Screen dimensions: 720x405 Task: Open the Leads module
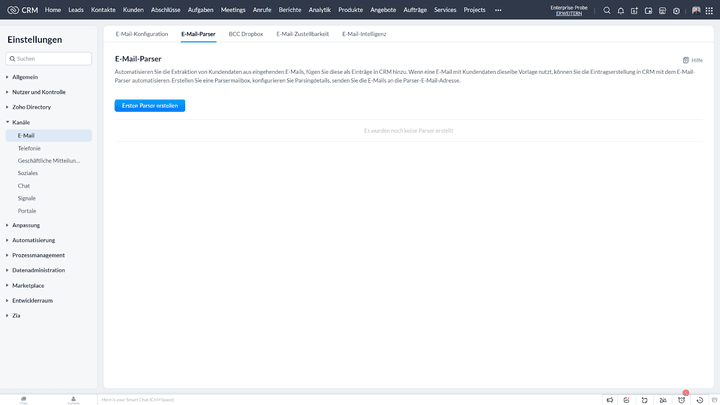tap(76, 10)
